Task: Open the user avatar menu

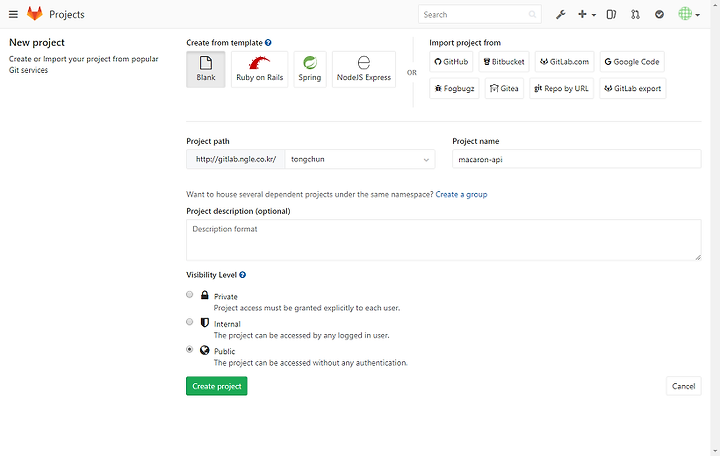Action: (x=689, y=14)
